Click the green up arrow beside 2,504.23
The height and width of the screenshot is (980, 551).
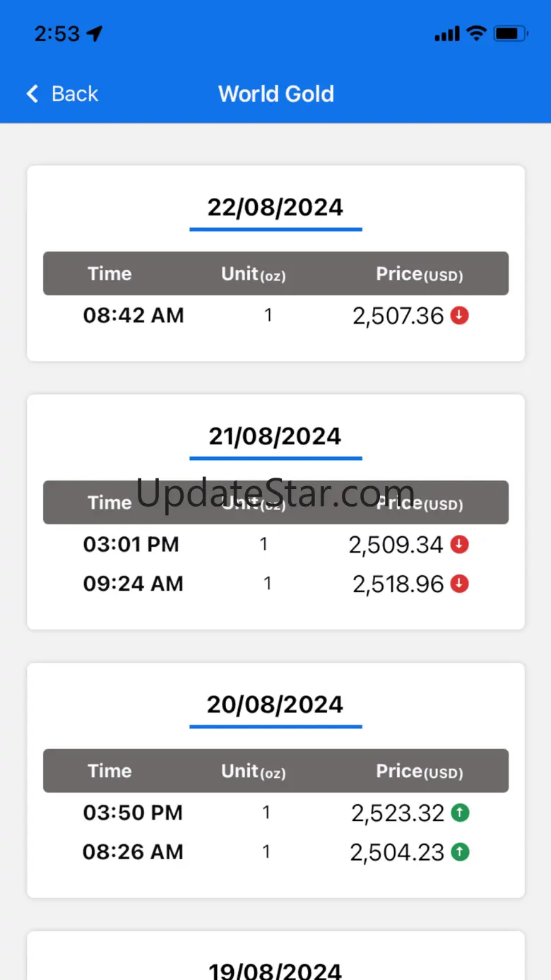click(x=459, y=853)
